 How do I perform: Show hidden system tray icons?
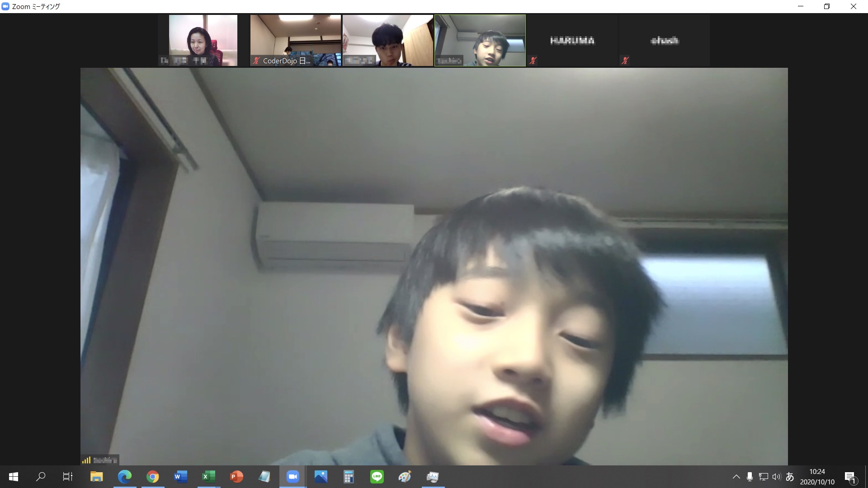pyautogui.click(x=736, y=477)
